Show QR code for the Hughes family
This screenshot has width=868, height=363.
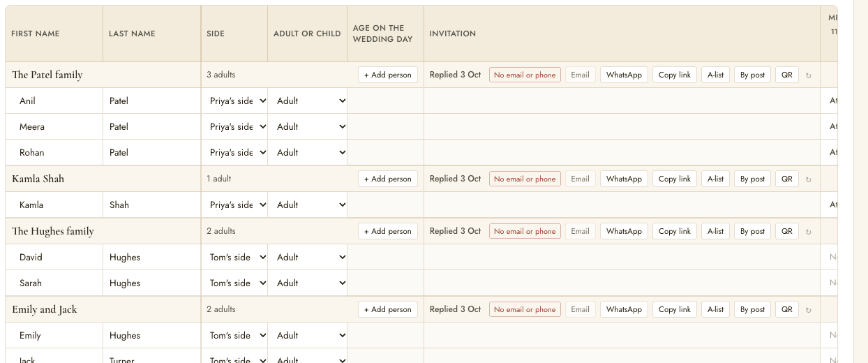pos(787,231)
